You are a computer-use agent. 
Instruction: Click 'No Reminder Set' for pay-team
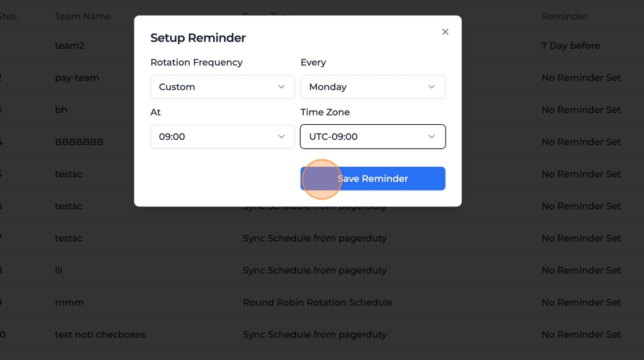(581, 78)
